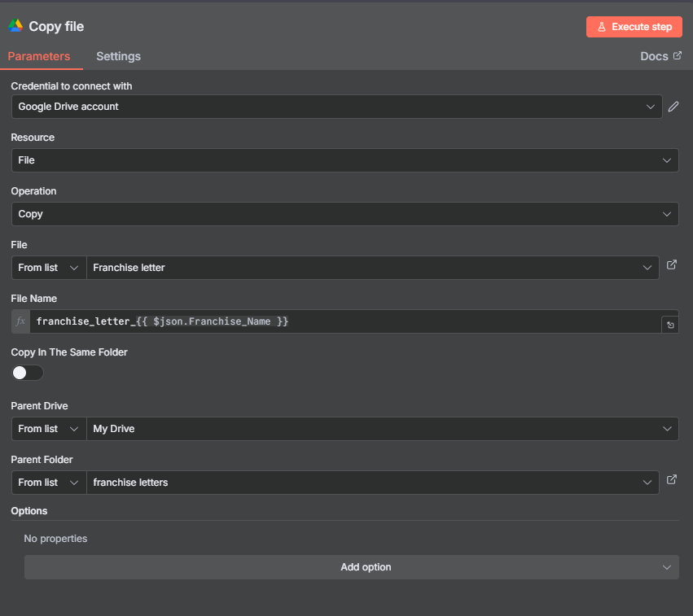Click the Google Drive logo icon
This screenshot has width=693, height=616.
click(x=15, y=25)
